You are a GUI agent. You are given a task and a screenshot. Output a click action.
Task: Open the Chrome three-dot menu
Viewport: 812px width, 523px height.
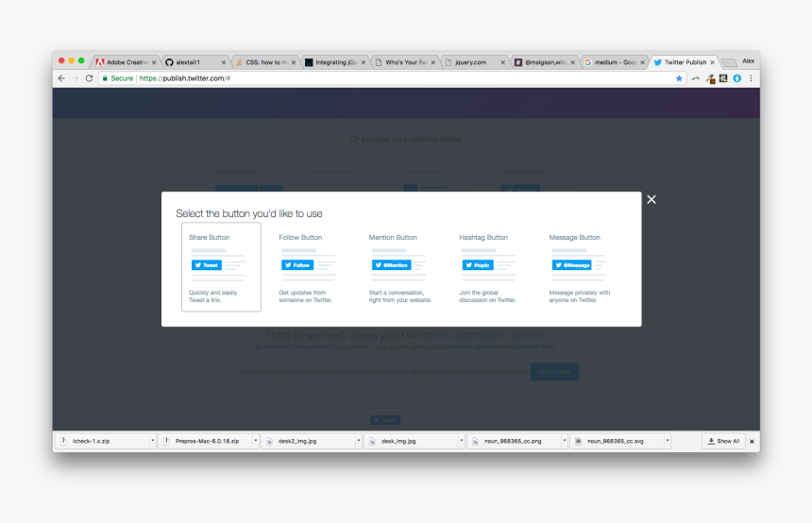coord(752,78)
